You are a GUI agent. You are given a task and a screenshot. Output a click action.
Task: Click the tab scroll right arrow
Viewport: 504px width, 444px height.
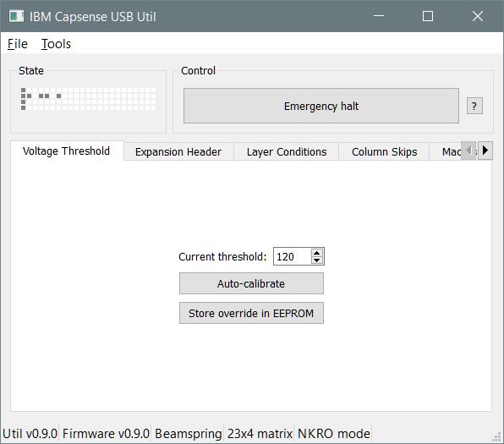point(485,151)
